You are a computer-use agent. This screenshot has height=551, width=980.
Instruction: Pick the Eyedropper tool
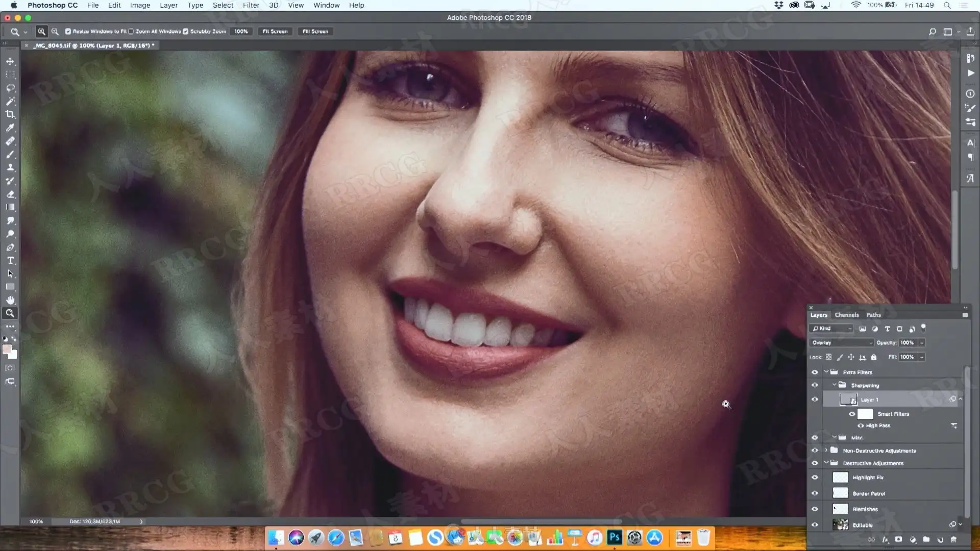pyautogui.click(x=10, y=128)
